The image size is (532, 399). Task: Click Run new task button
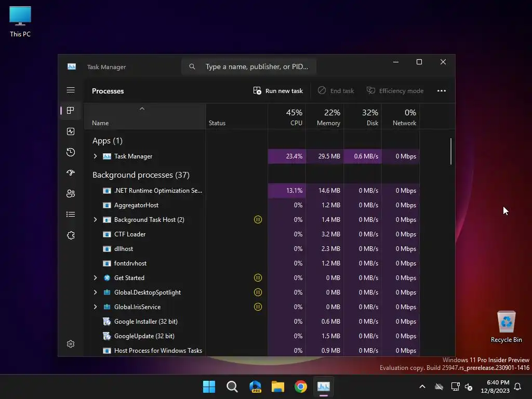278,90
